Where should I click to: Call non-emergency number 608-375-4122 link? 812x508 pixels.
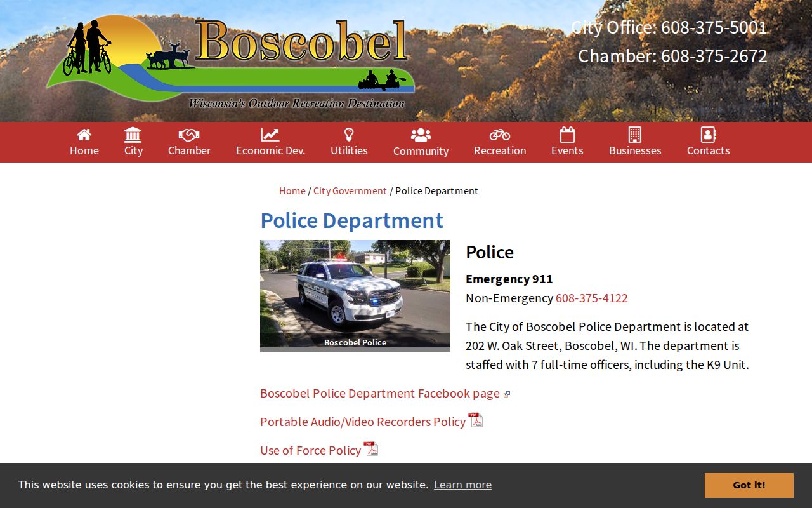coord(592,298)
